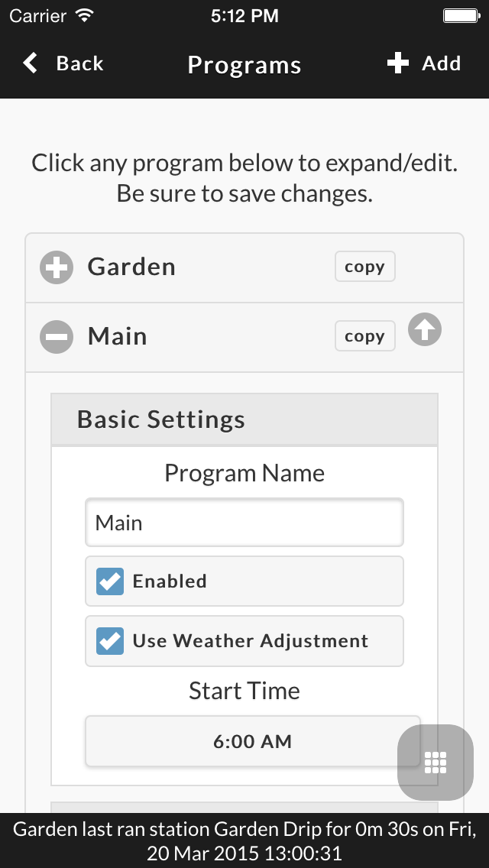
Task: Expand the Garden program with plus icon
Action: click(x=57, y=267)
